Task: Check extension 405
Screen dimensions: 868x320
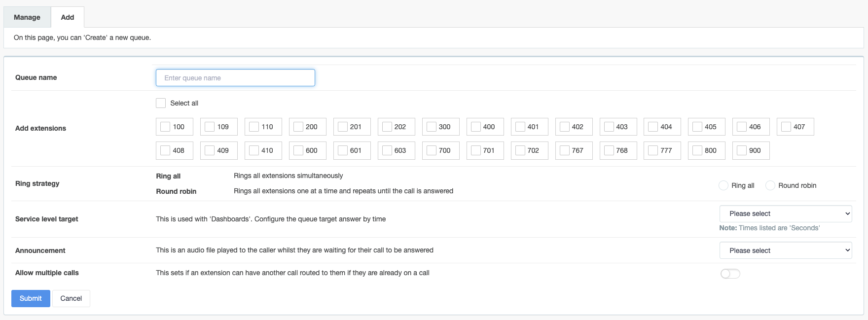Action: pos(697,127)
